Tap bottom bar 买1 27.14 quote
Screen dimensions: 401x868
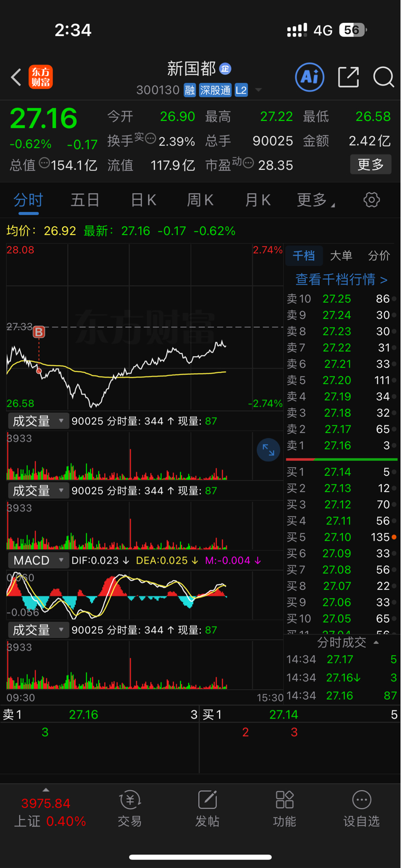click(x=300, y=715)
